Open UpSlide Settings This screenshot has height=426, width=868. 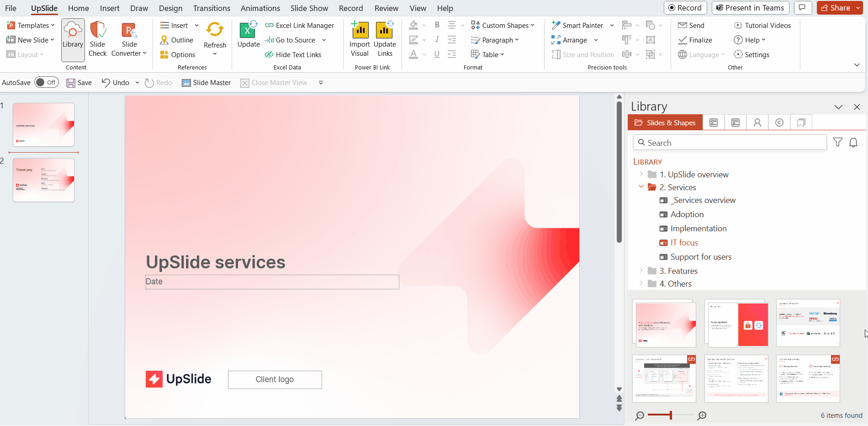pos(752,55)
